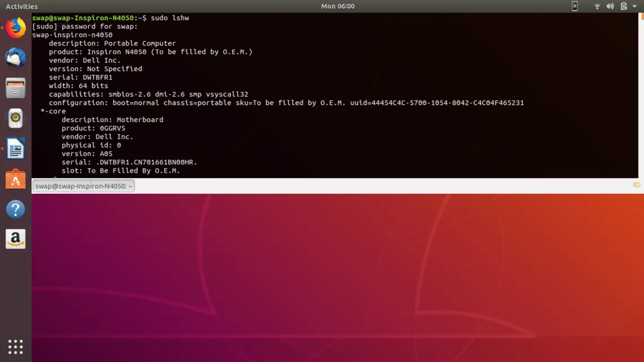The height and width of the screenshot is (362, 644).
Task: Click the yellow icon right of tab bar
Action: [637, 185]
